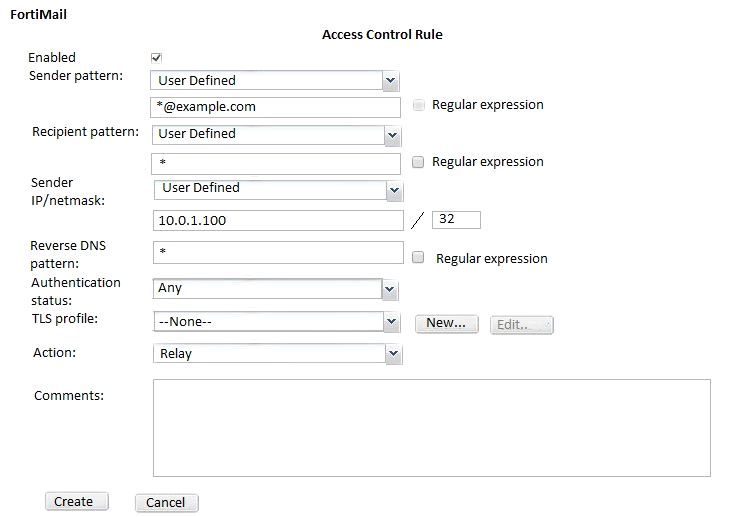Click the Reverse DNS pattern text field
This screenshot has width=751, height=517.
coord(278,253)
